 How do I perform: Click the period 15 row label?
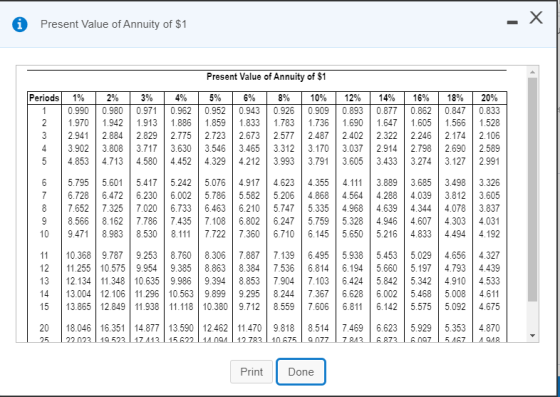pyautogui.click(x=44, y=307)
